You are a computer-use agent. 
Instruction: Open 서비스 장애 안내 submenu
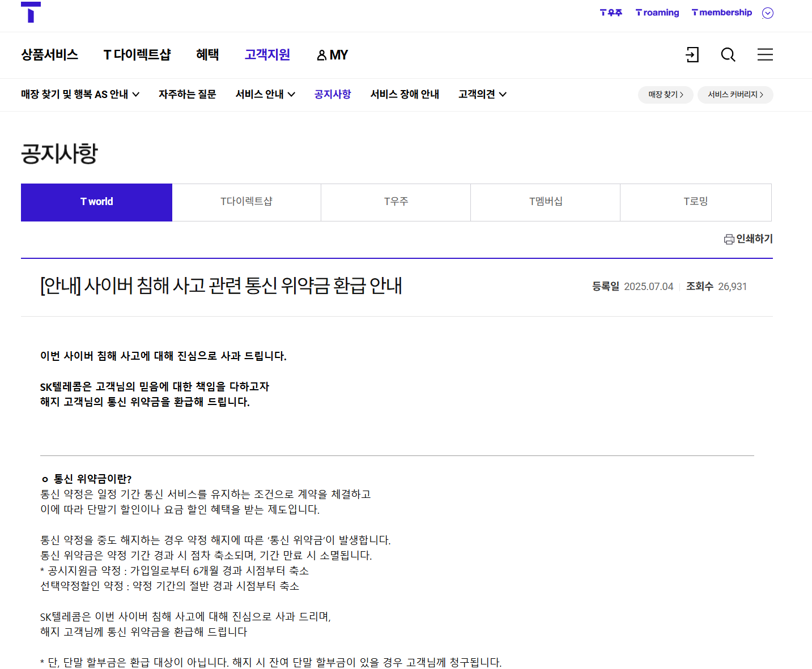point(405,94)
